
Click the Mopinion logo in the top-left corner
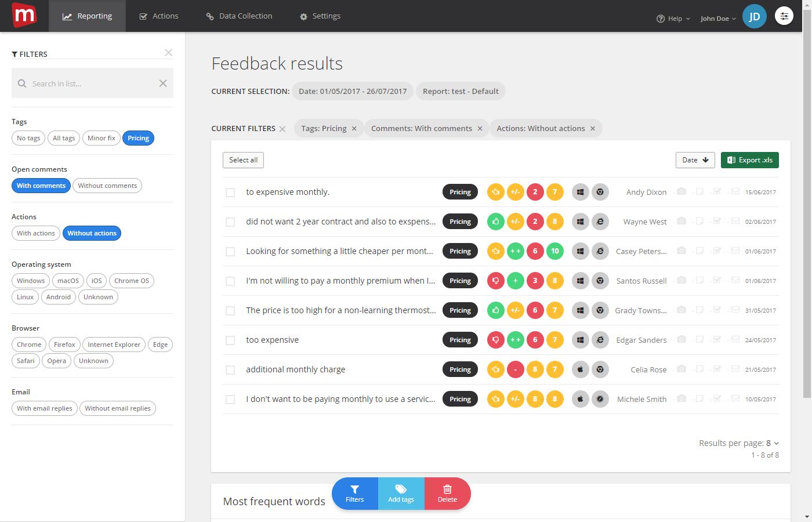24,16
